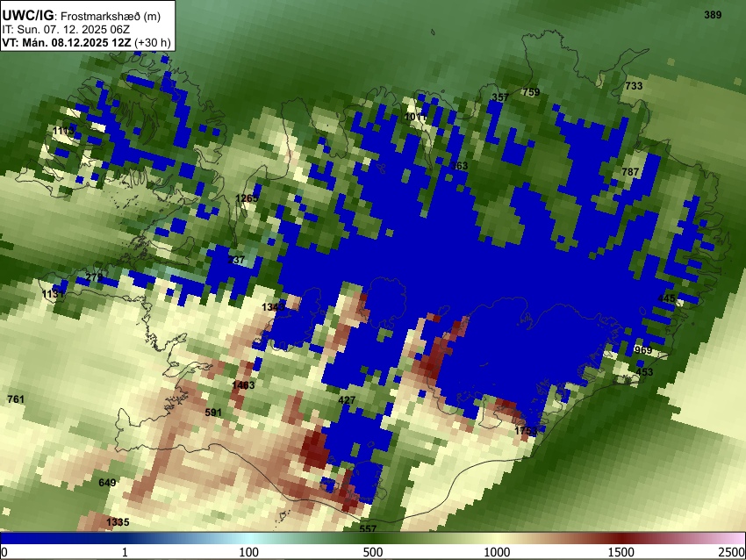Click the map value 279
Screen dimensions: 746x560
pos(94,276)
